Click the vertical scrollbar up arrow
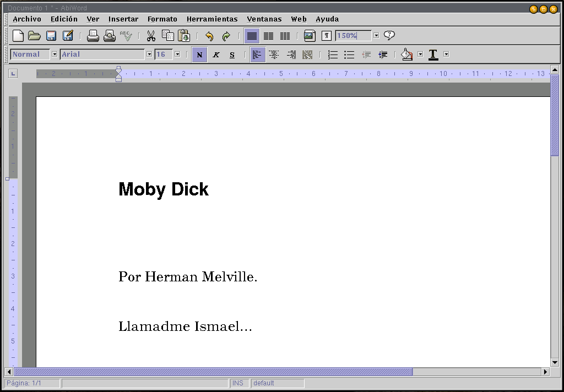The height and width of the screenshot is (392, 564). (x=555, y=69)
